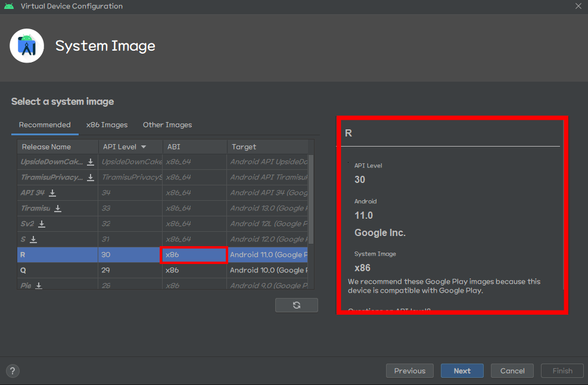Switch to the Recommended tab

[x=45, y=125]
